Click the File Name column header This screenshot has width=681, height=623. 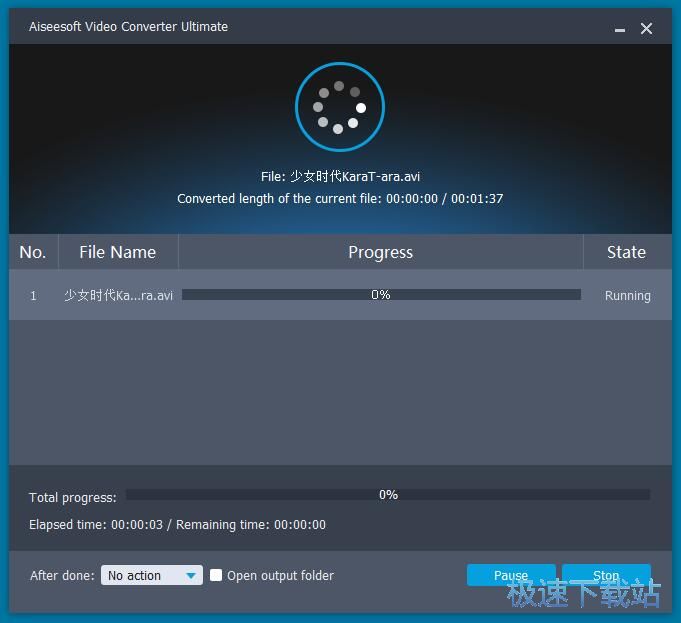tap(118, 252)
